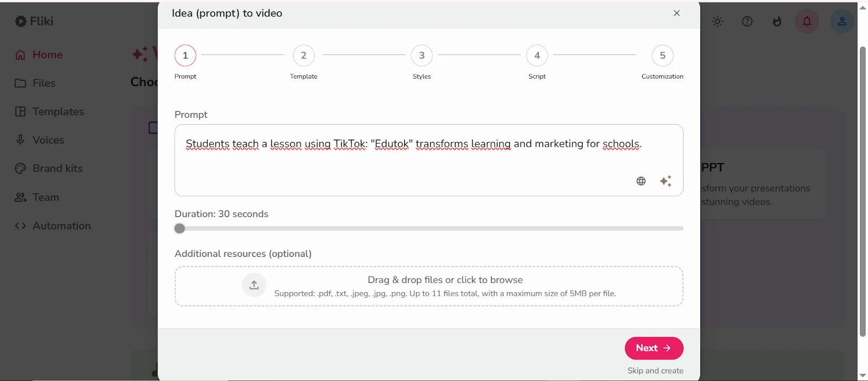Click the globe language icon in prompt box
The image size is (868, 381).
pos(641,181)
